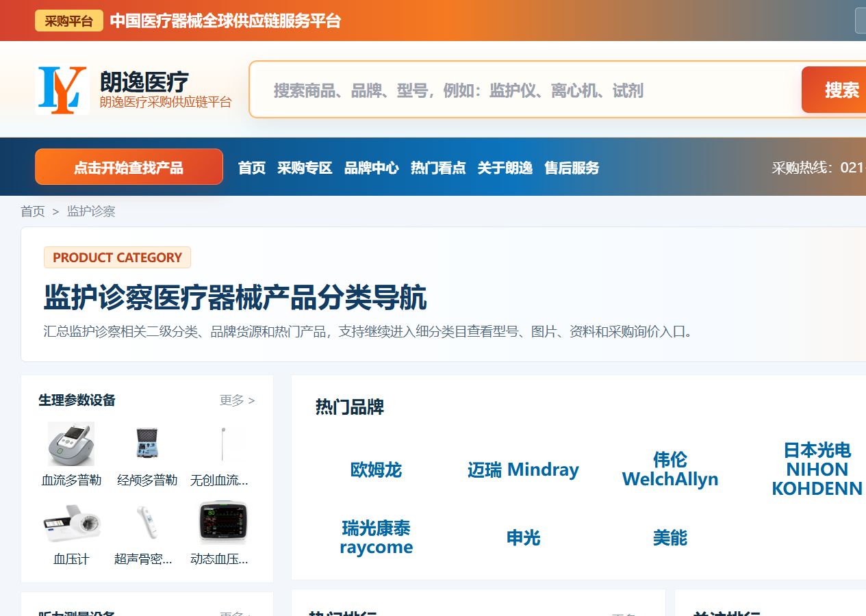866x616 pixels.
Task: Click the 采购平台 badge
Action: 69,21
